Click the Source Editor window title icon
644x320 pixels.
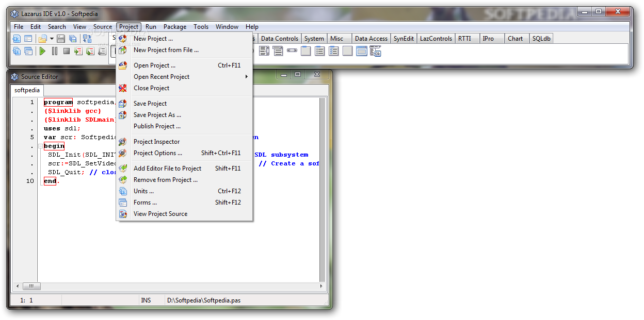14,76
